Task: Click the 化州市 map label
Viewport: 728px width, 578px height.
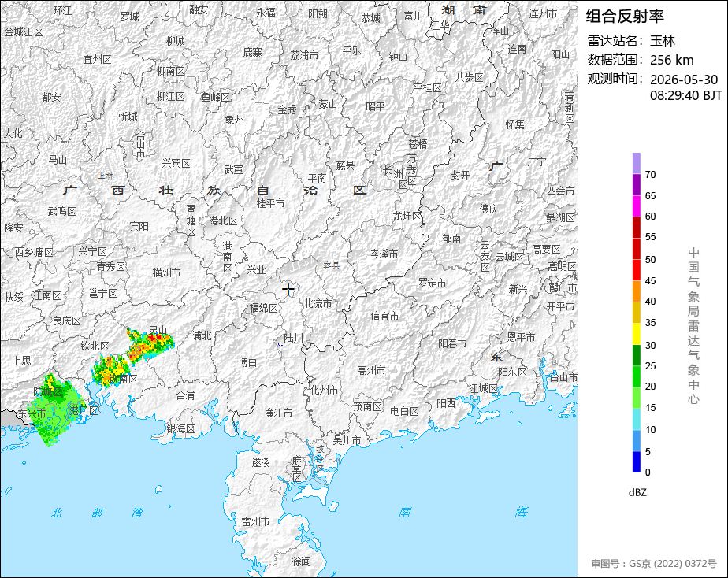Action: click(324, 390)
